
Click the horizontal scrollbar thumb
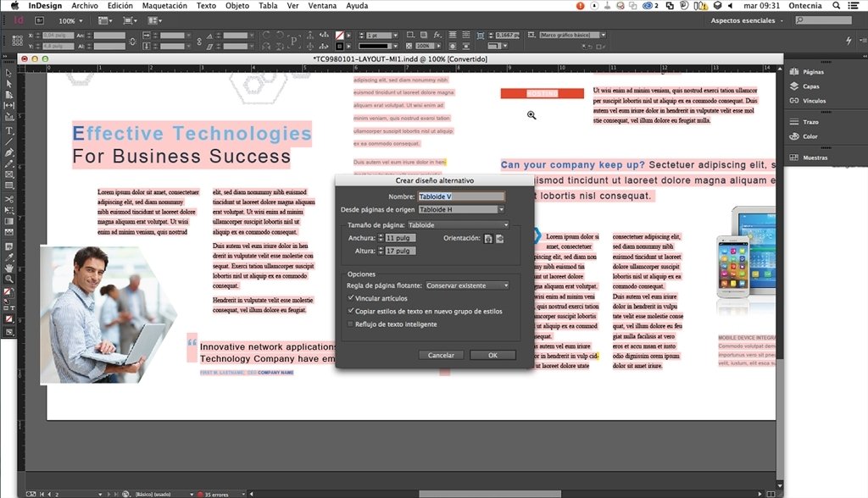click(490, 494)
